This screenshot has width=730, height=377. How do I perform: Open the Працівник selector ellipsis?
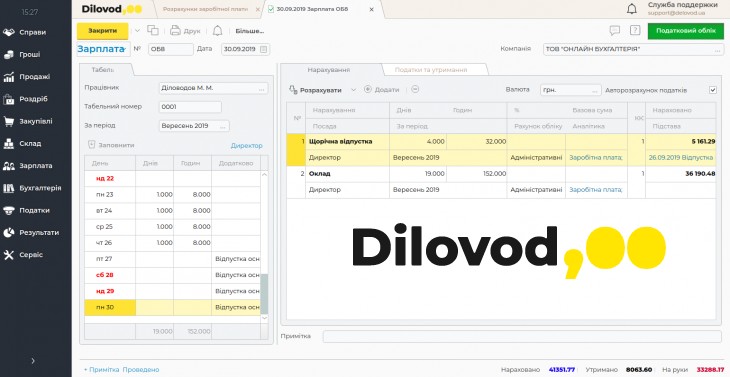(263, 88)
